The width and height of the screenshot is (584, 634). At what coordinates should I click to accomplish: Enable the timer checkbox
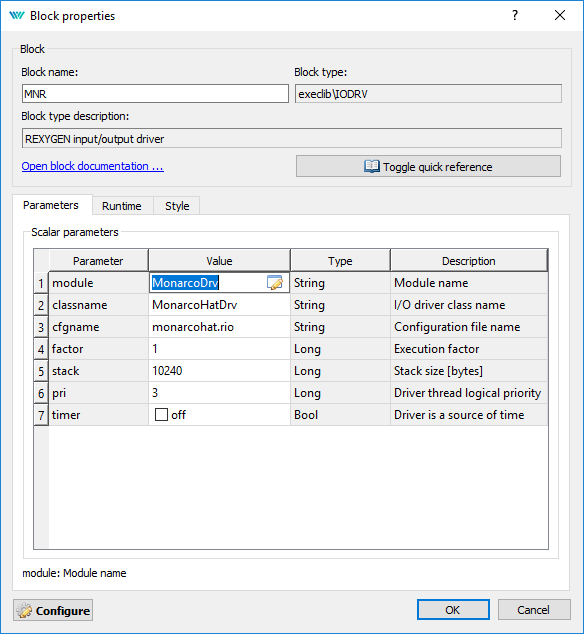coord(161,414)
